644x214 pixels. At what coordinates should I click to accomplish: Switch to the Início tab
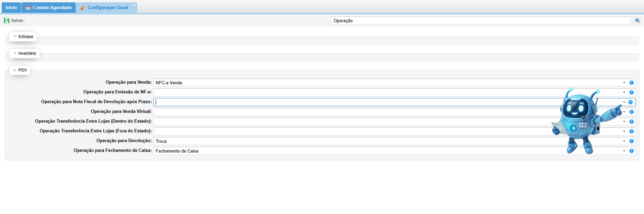point(11,7)
